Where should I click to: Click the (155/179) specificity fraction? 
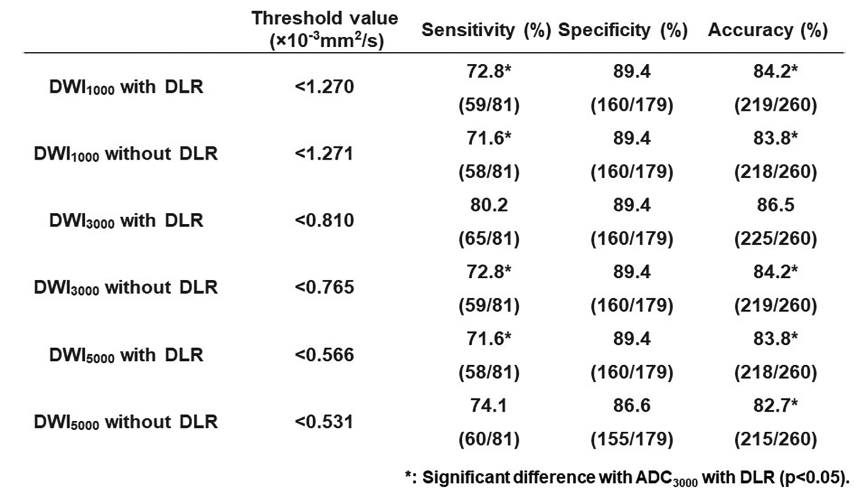point(631,439)
